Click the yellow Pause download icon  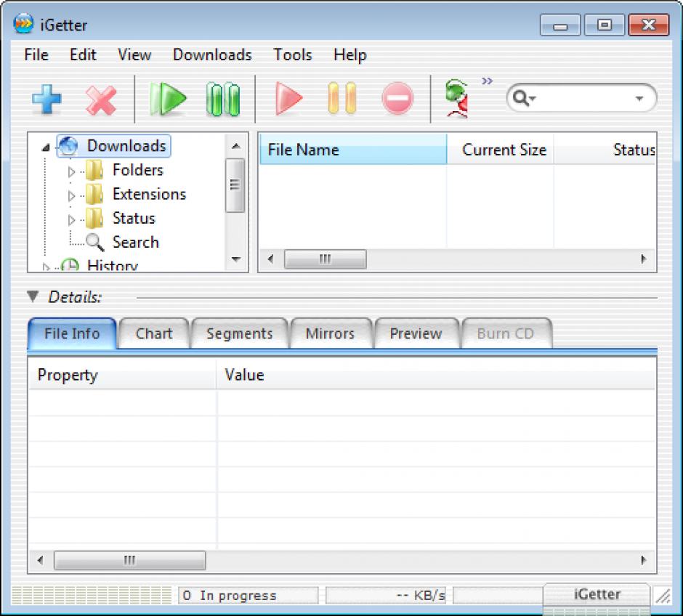tap(342, 98)
